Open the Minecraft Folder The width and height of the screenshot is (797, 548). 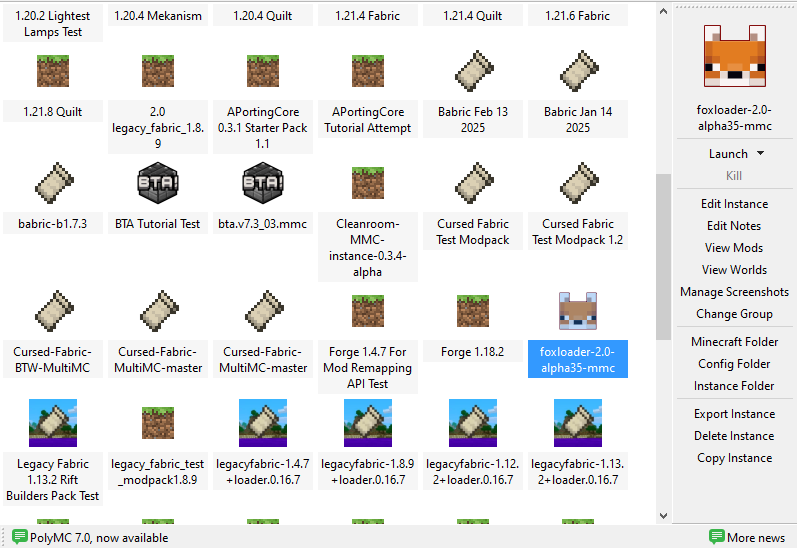click(734, 342)
